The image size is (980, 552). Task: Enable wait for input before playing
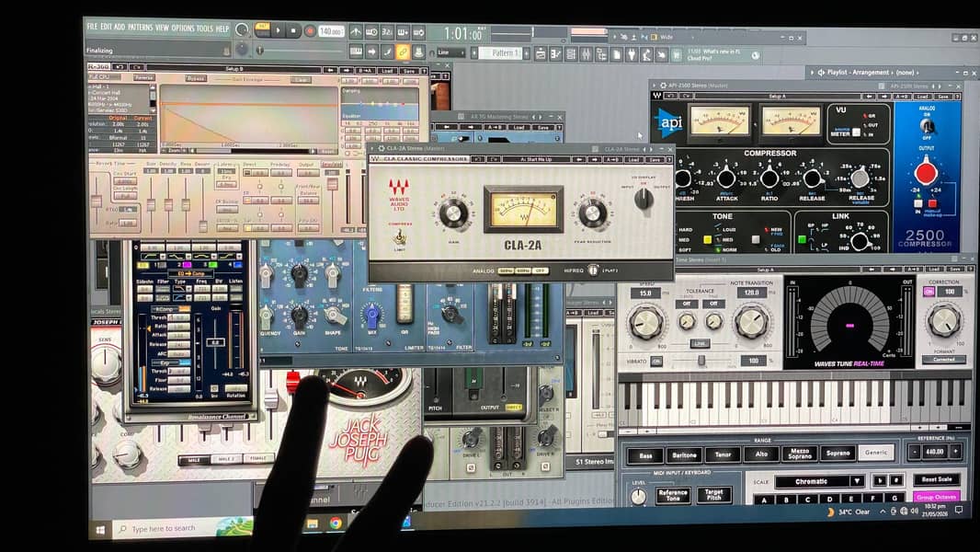pos(371,32)
